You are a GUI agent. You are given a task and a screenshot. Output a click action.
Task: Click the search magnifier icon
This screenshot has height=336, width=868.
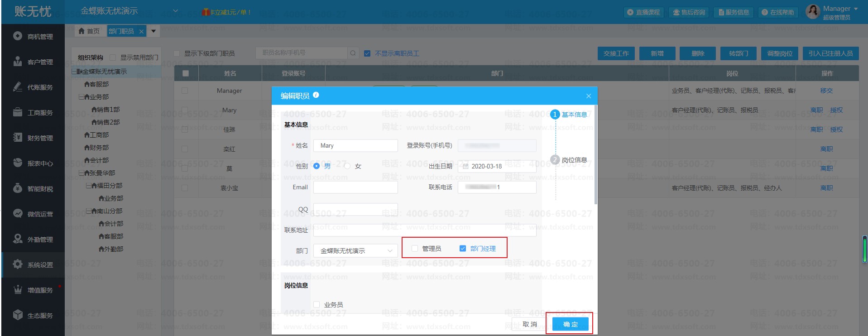click(x=353, y=53)
